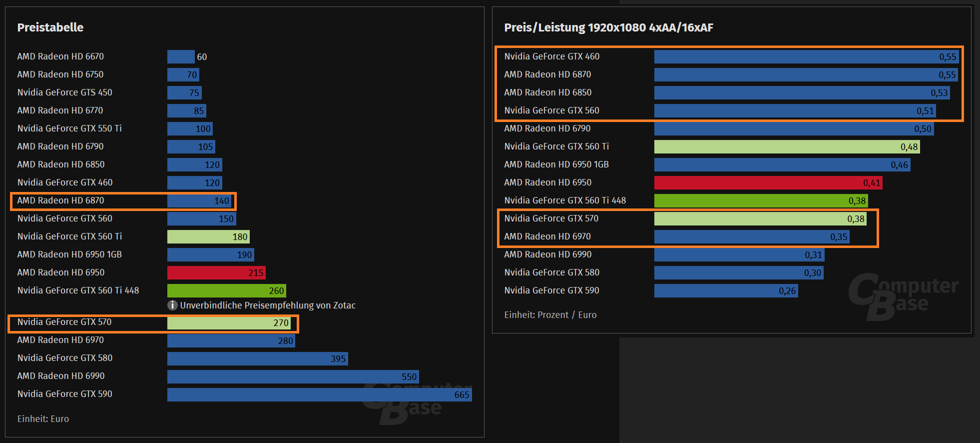
Task: Click the price bar showing 550
Action: point(293,376)
